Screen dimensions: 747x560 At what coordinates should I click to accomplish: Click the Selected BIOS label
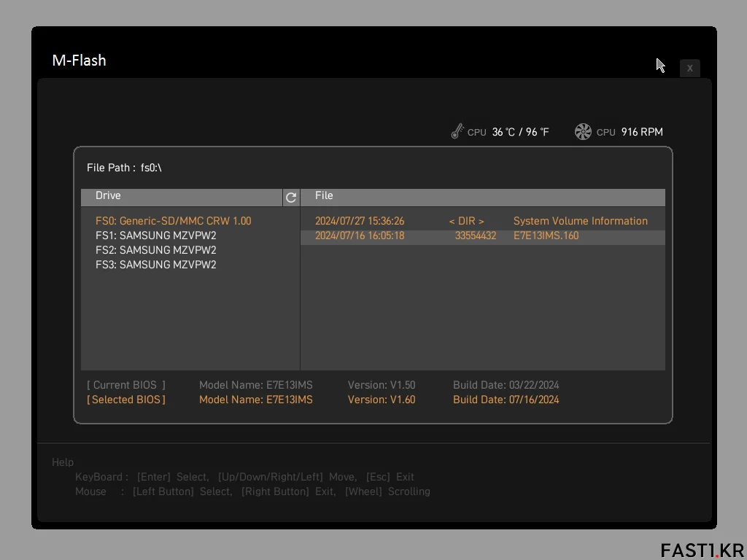(x=126, y=400)
